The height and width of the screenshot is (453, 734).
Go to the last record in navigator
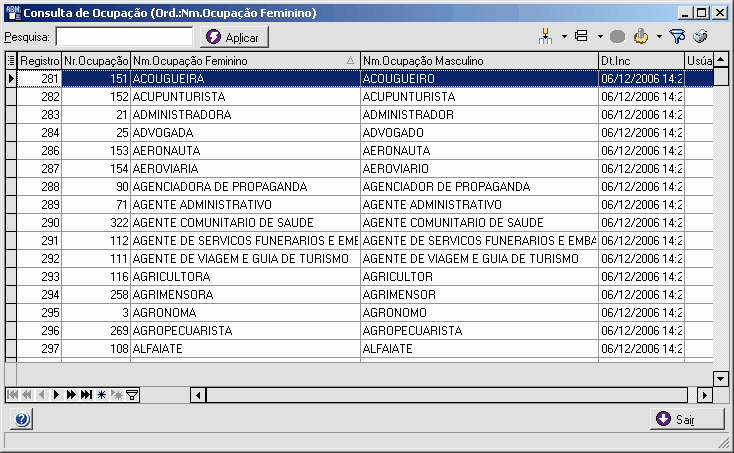(x=86, y=395)
